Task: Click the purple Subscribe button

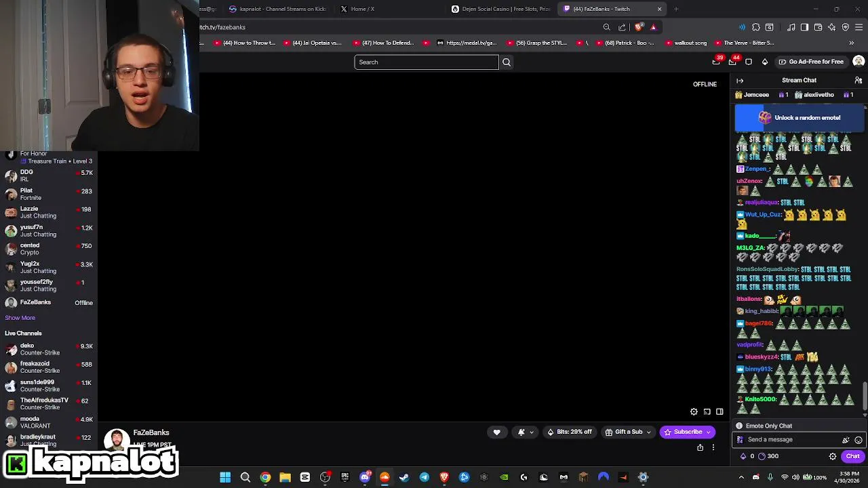Action: [687, 432]
